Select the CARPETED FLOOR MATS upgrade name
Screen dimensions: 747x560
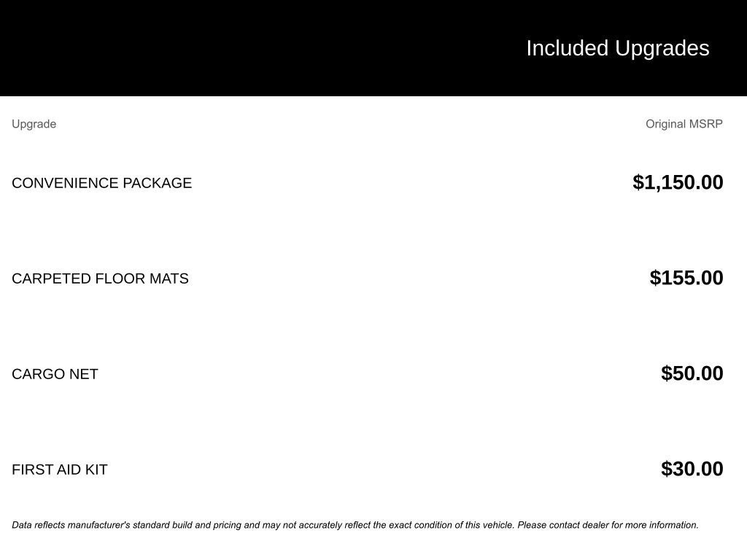click(x=100, y=279)
